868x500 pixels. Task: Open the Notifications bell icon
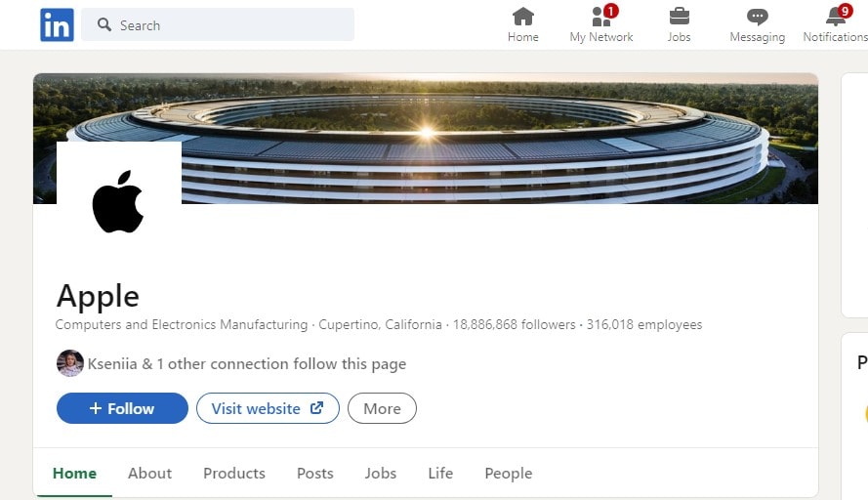click(x=836, y=17)
